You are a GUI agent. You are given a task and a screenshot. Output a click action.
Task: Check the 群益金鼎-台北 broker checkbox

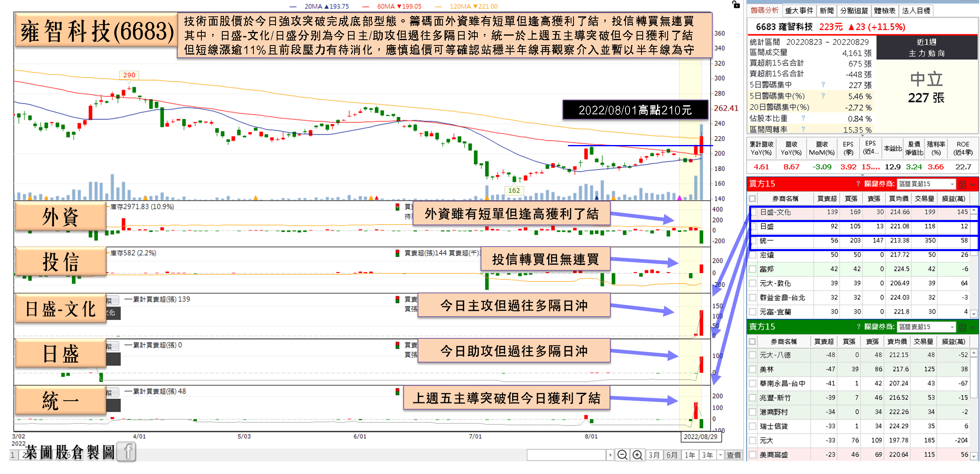(x=752, y=298)
